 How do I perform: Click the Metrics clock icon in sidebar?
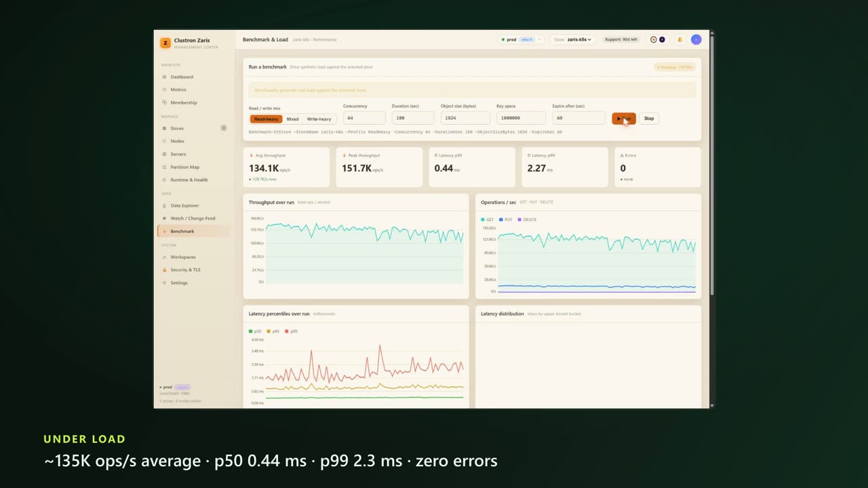point(164,89)
